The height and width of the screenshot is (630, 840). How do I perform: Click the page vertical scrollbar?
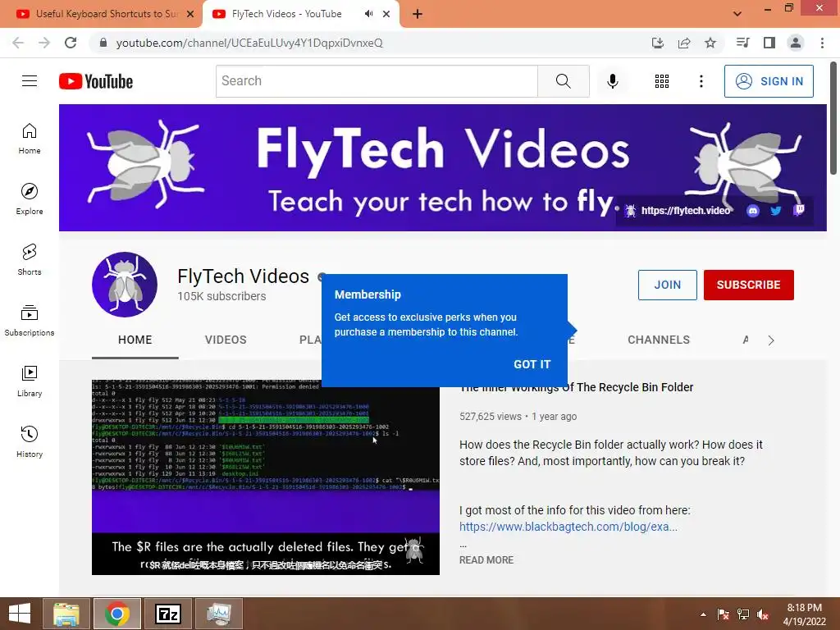click(833, 118)
